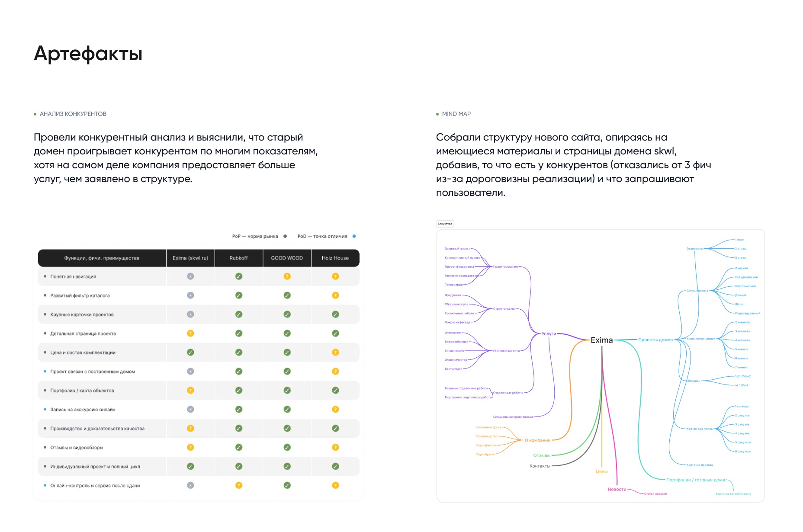Click the pink Новости mind map node
This screenshot has height=532, width=803.
click(x=617, y=490)
